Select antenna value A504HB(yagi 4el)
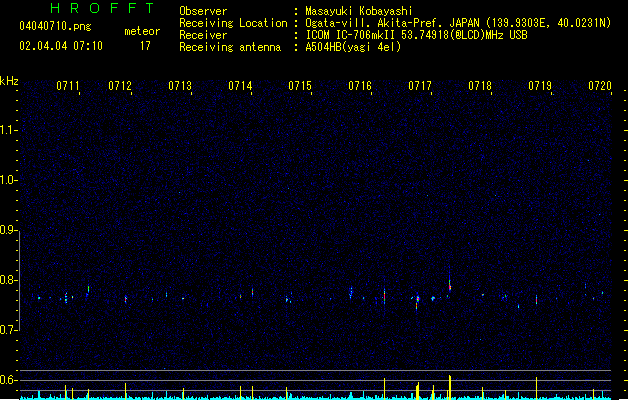This screenshot has height=400, width=629. point(353,47)
